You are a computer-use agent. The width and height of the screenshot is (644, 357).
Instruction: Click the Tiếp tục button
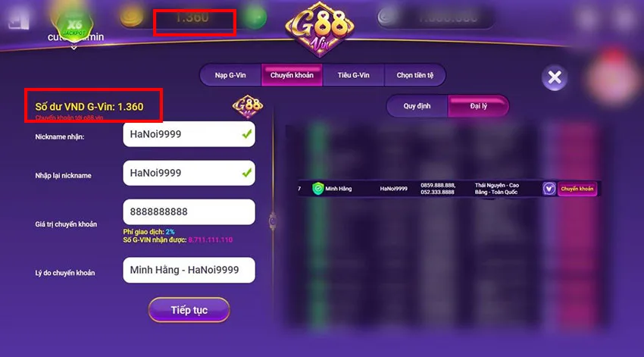coord(189,310)
